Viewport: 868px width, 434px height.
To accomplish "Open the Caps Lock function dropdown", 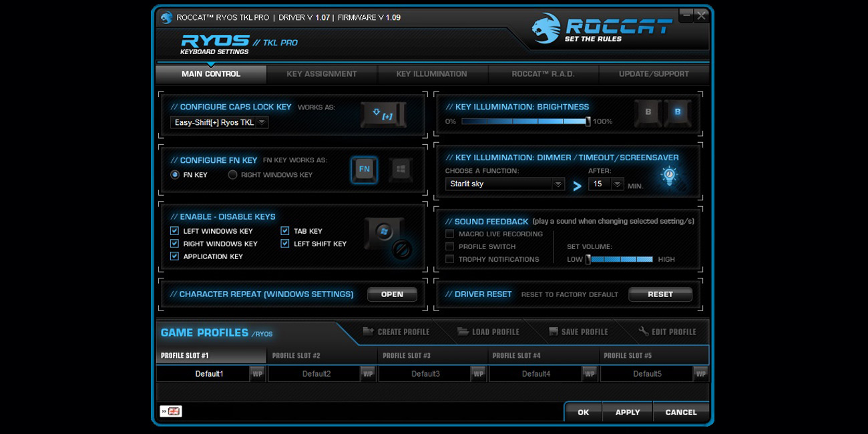I will pyautogui.click(x=220, y=122).
